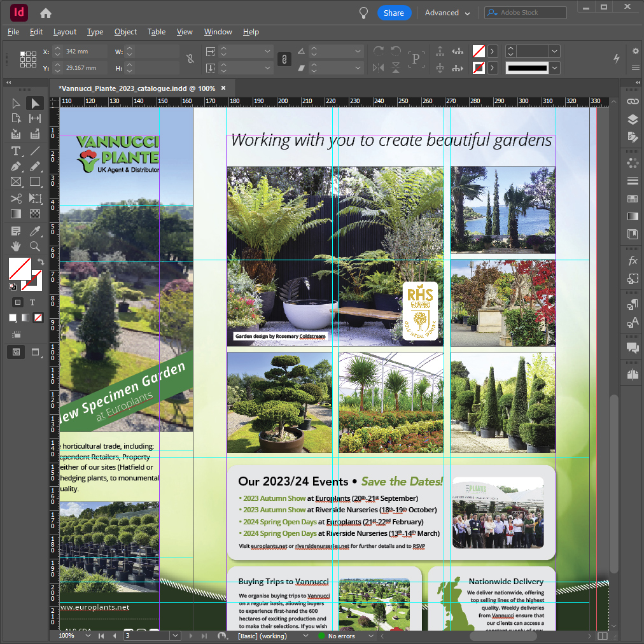Viewport: 644px width, 644px height.
Task: Choose the Page tool
Action: [16, 119]
